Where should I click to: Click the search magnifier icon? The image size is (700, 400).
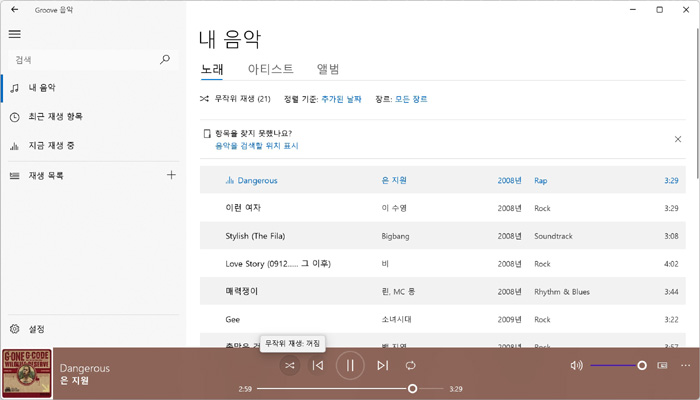point(165,60)
